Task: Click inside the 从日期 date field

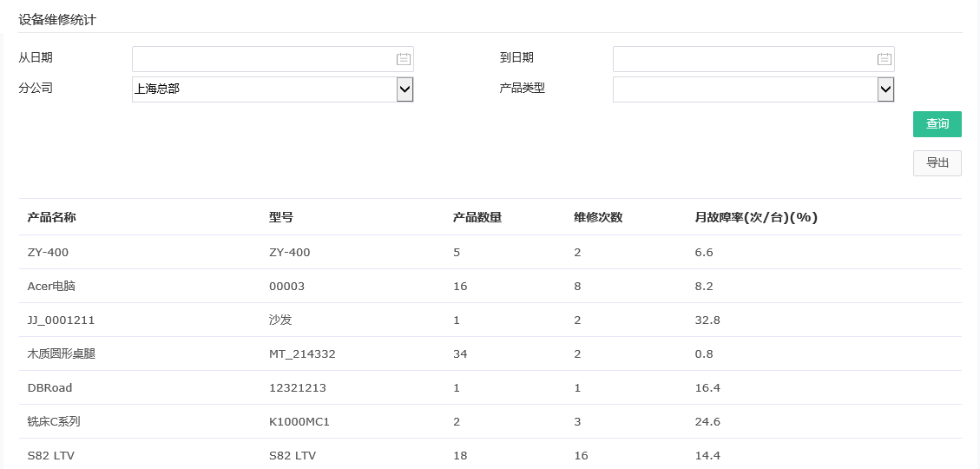Action: [x=260, y=59]
